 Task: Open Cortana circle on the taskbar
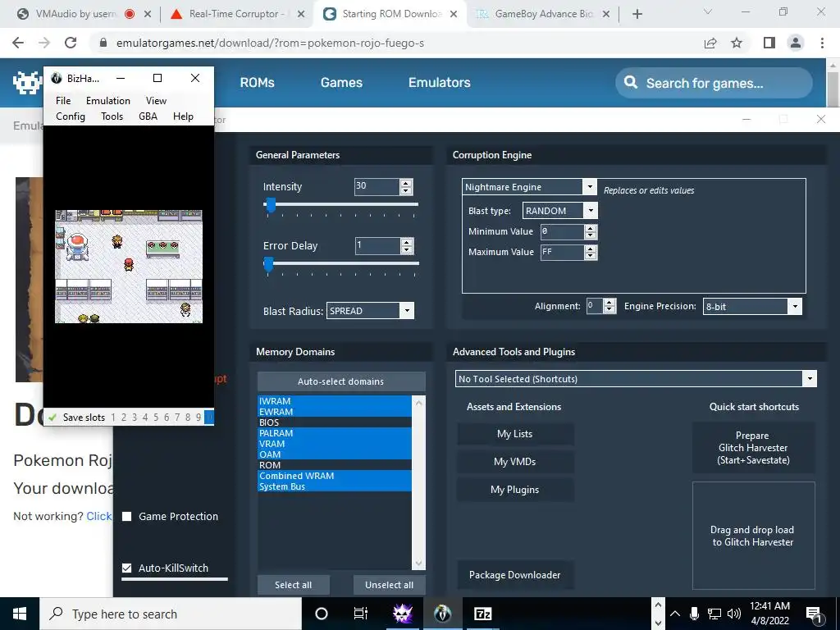coord(322,614)
